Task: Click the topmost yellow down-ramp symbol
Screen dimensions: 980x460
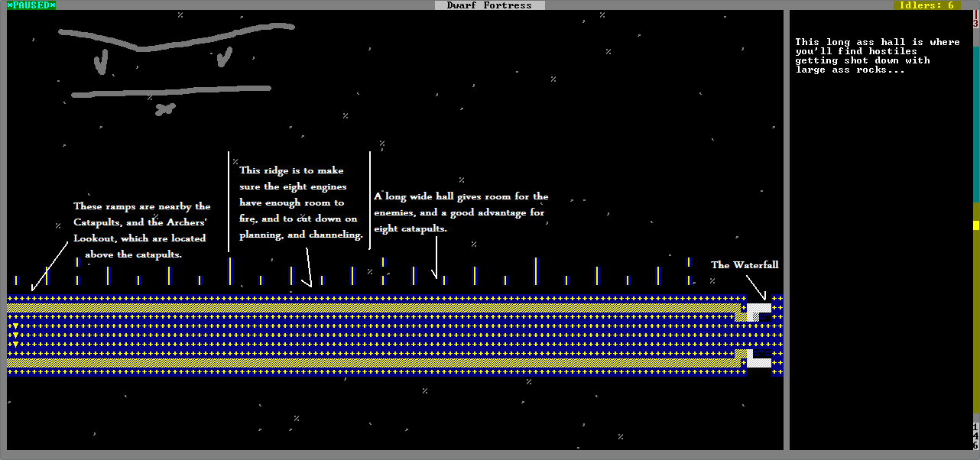Action: 16,326
